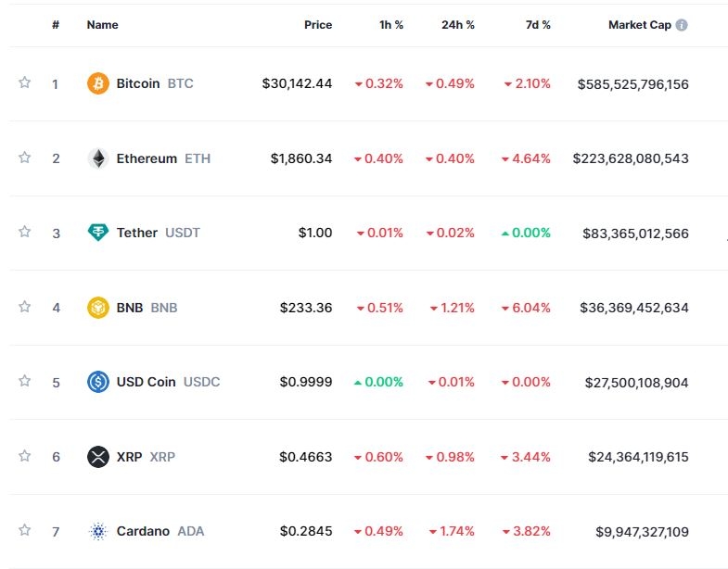Viewport: 728px width, 569px height.
Task: Sort by the # rank header
Action: click(56, 25)
